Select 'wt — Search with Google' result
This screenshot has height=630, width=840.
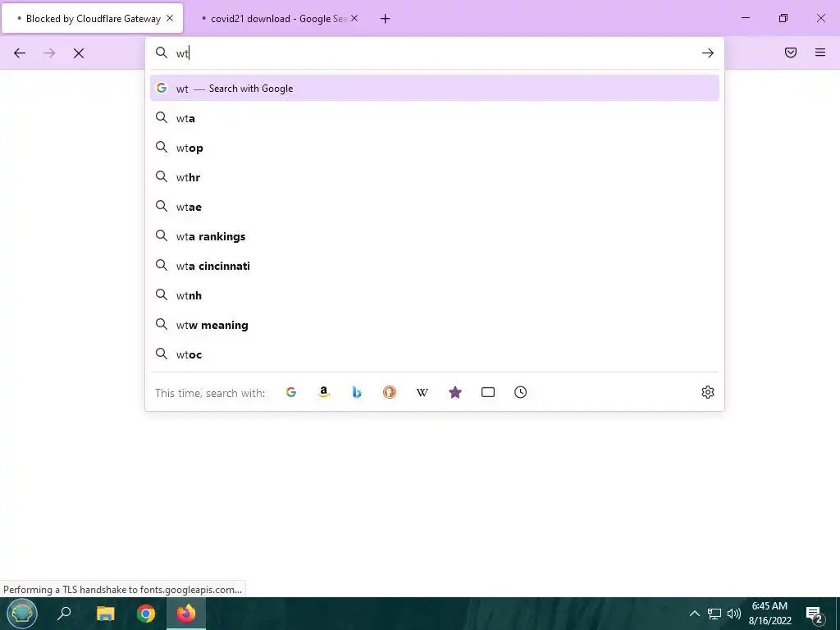(435, 89)
